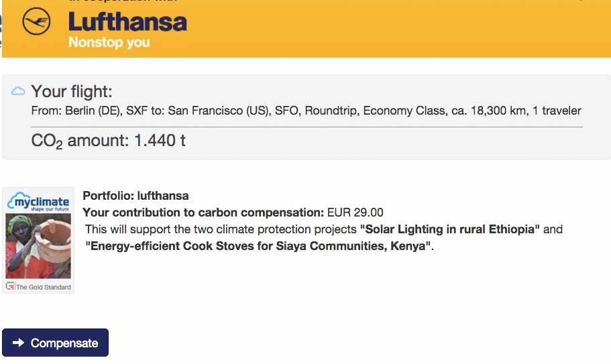Click the Portfolio: lufthansa label
Image resolution: width=611 pixels, height=364 pixels.
(135, 196)
